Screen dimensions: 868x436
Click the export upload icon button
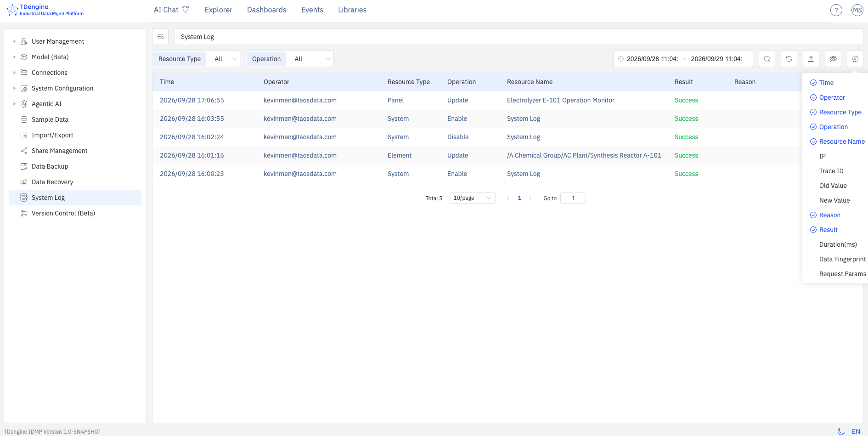[811, 59]
